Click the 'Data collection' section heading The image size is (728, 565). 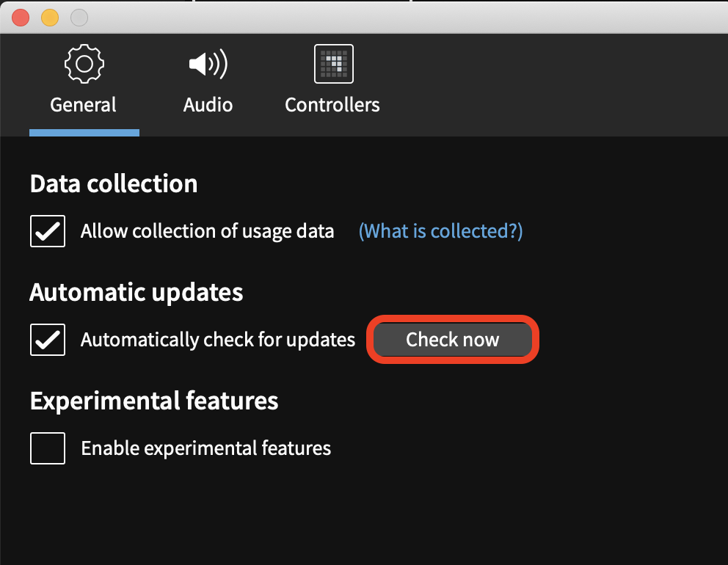pos(114,184)
